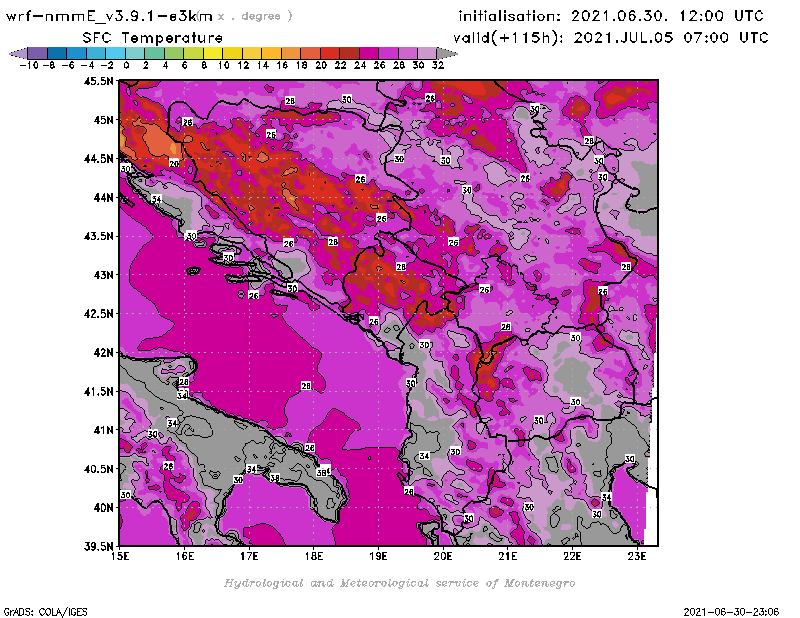Viewport: 800px width, 618px height.
Task: Select the initialisation '2021.06.30. 12:00 UTC' text
Action: click(667, 16)
